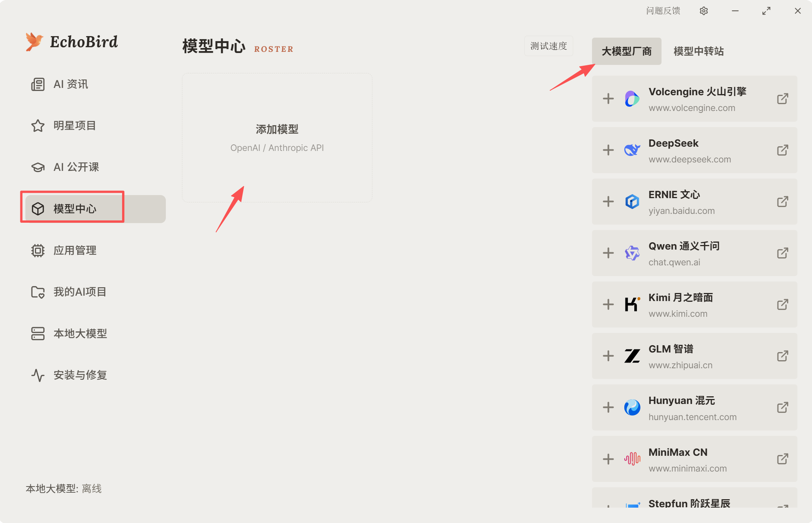Open 应用管理 in sidebar
The width and height of the screenshot is (812, 523).
96,250
